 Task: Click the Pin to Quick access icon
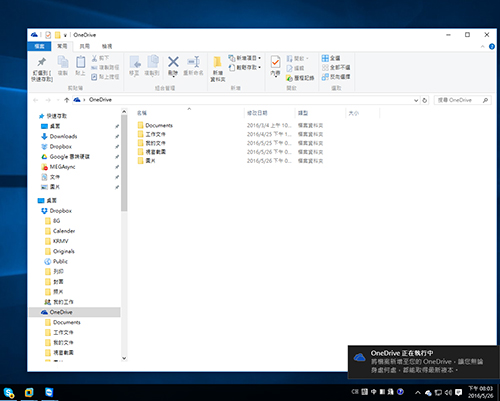point(42,62)
